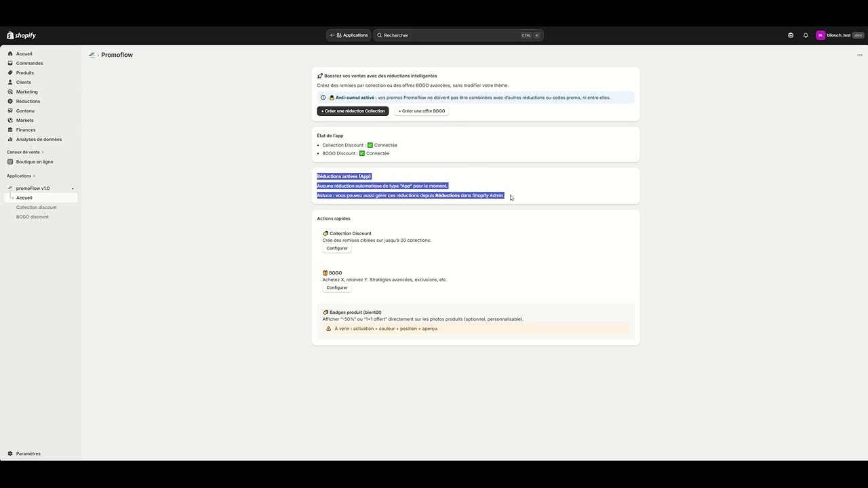Click 'BOGO Discount : Connectée' status line
868x488 pixels.
(355, 153)
